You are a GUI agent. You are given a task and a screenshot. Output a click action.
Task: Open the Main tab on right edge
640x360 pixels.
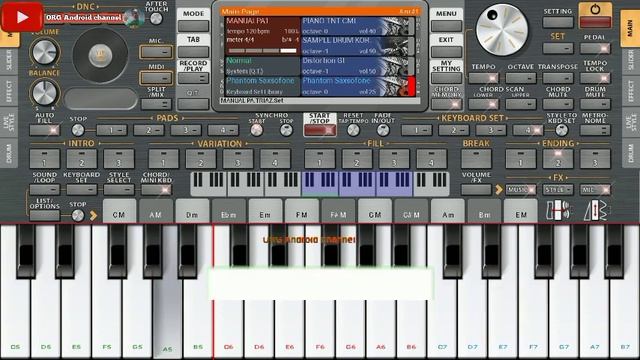pos(630,28)
